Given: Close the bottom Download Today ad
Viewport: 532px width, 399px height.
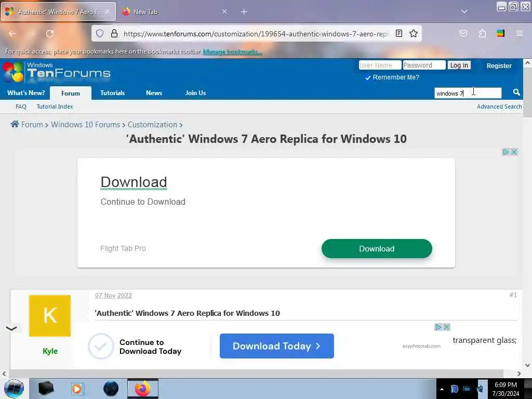Looking at the screenshot, I should pos(446,327).
